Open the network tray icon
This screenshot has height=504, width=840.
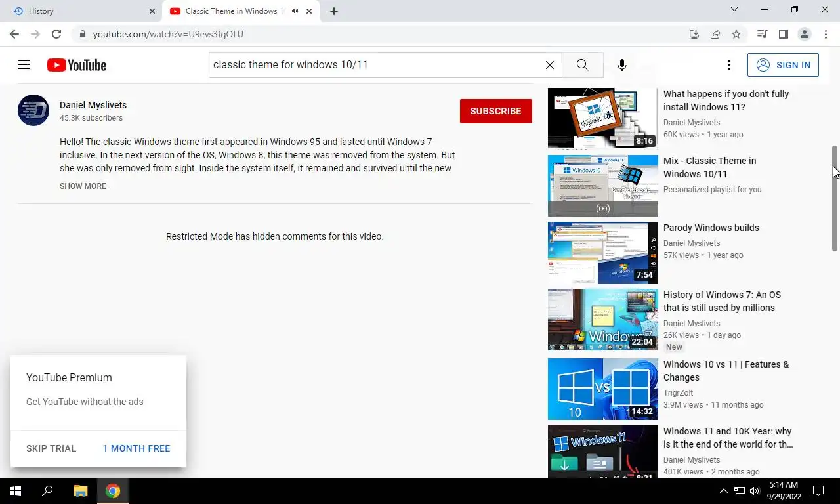coord(739,491)
